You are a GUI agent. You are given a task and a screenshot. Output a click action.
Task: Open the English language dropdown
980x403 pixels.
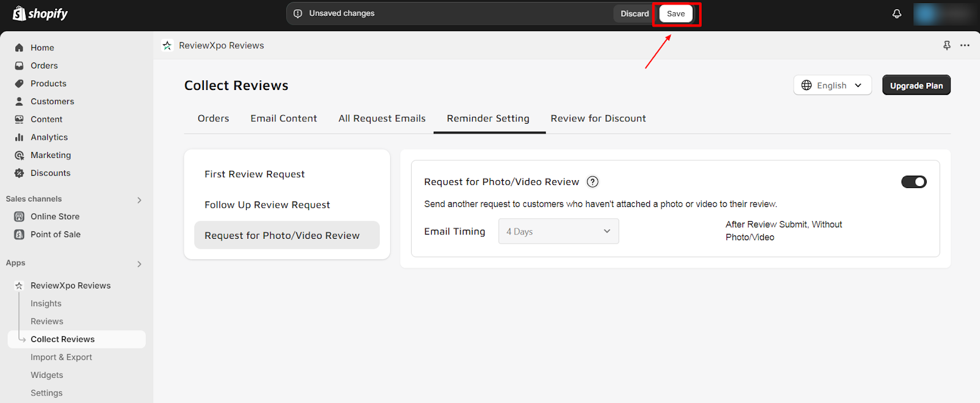[x=832, y=85]
